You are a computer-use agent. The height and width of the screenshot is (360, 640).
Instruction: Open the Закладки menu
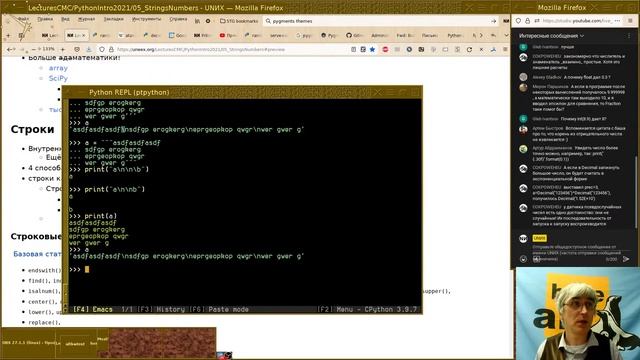[113, 19]
